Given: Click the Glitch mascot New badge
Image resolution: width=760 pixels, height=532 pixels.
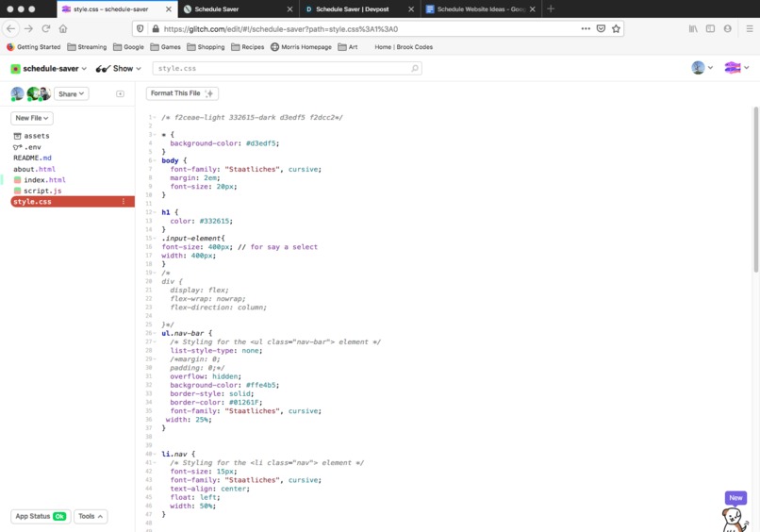Looking at the screenshot, I should (735, 497).
